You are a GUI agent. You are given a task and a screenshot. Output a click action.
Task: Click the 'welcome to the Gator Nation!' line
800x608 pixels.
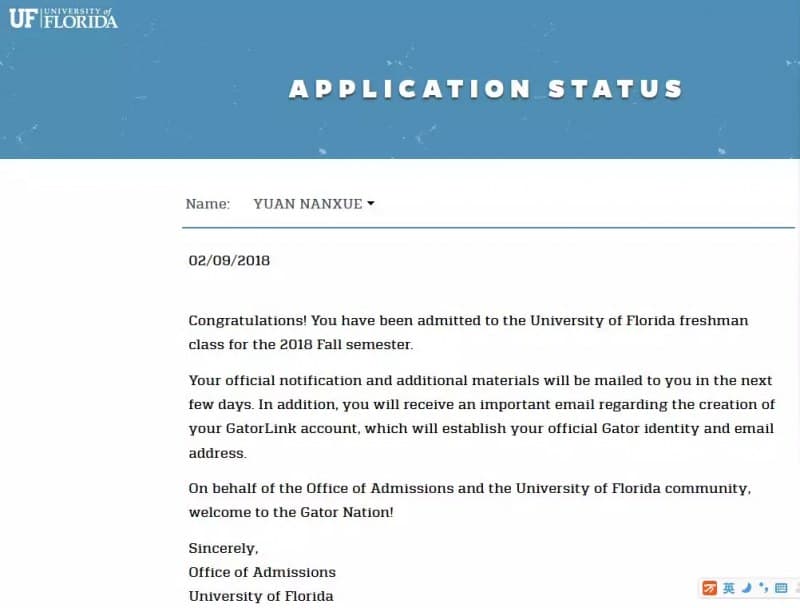click(291, 512)
